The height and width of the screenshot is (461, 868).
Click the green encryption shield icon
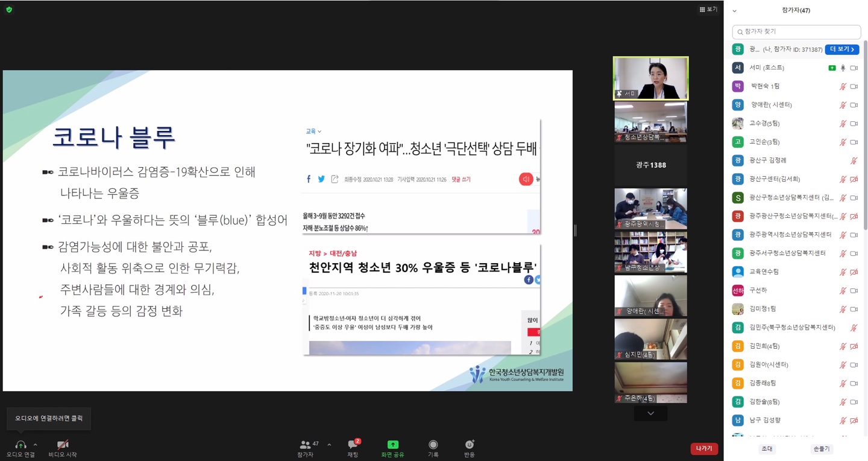pos(9,10)
